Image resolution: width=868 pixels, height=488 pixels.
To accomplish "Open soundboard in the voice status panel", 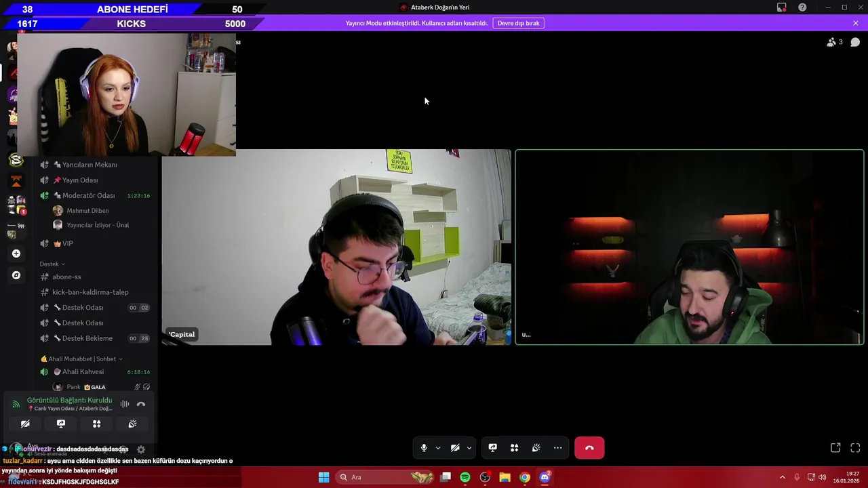I will point(132,424).
